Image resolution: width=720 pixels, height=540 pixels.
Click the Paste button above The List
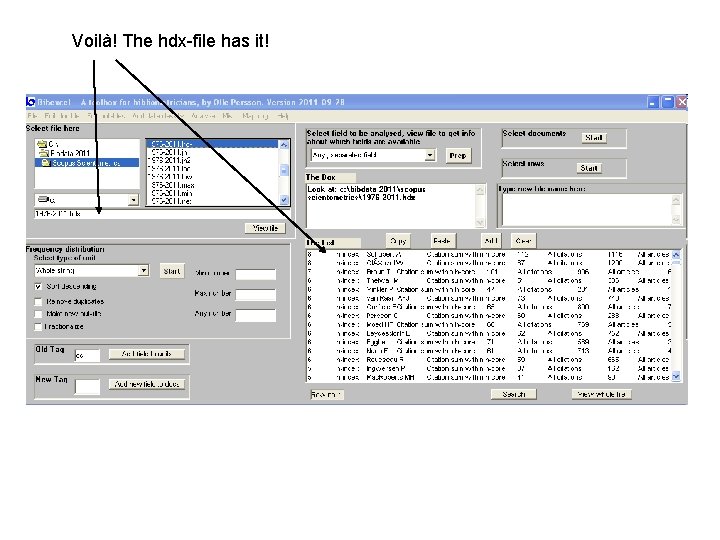(x=442, y=241)
